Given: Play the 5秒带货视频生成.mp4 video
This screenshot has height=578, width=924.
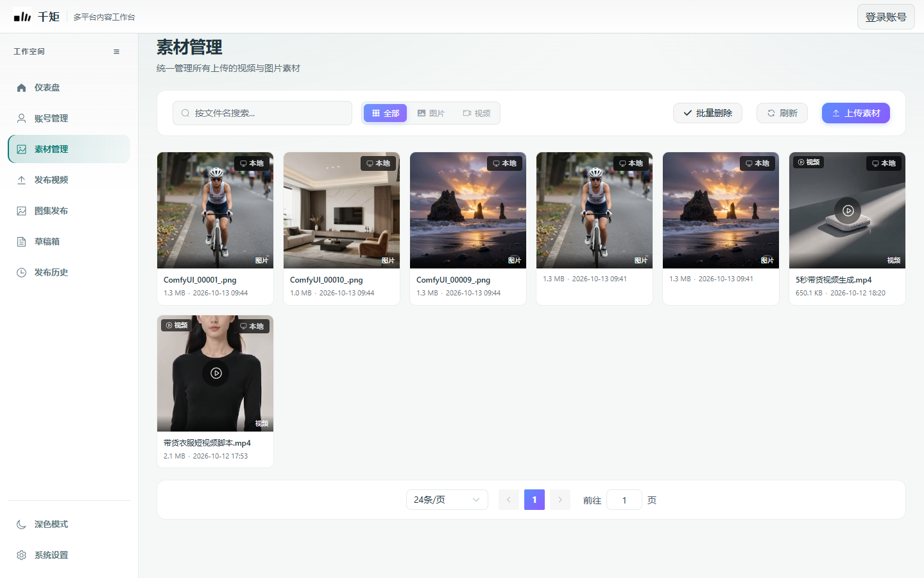Looking at the screenshot, I should tap(848, 211).
